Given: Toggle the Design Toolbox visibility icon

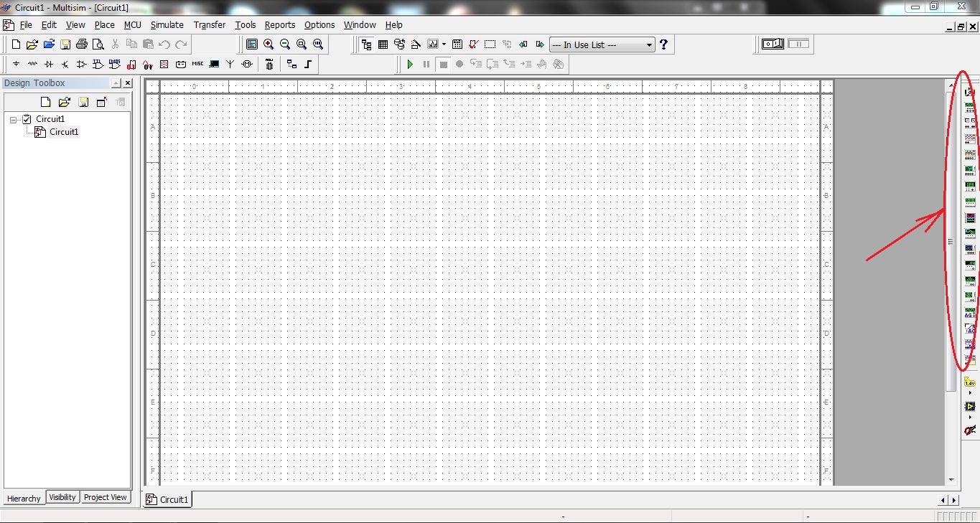Looking at the screenshot, I should coord(367,44).
